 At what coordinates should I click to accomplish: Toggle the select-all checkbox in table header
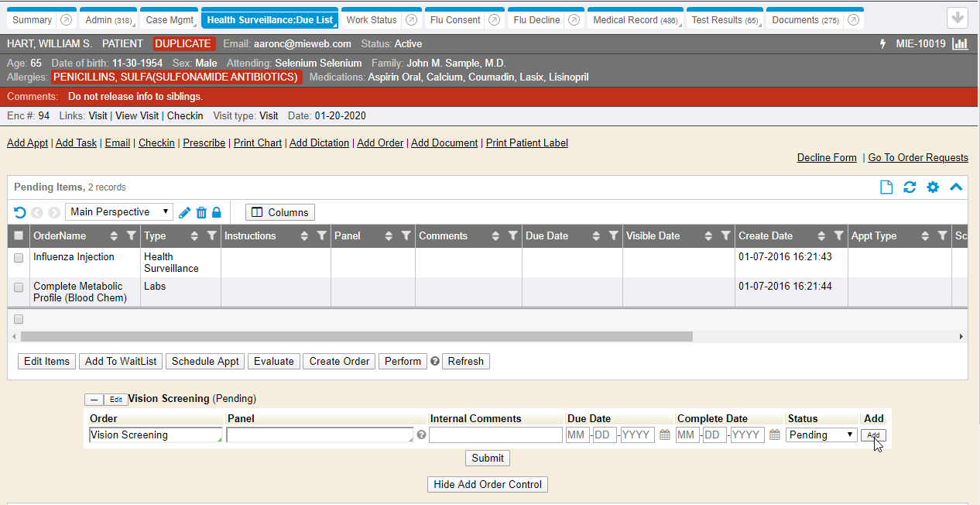point(19,236)
